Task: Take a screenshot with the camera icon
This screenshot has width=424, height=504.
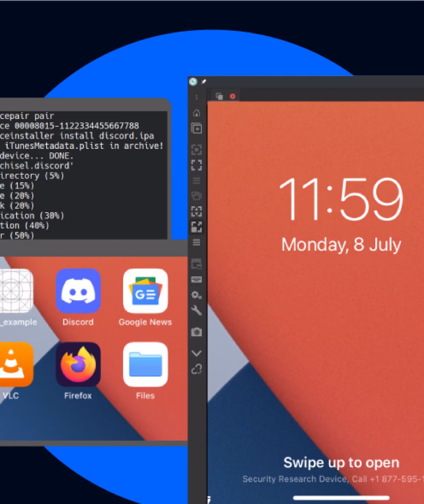Action: [x=196, y=332]
